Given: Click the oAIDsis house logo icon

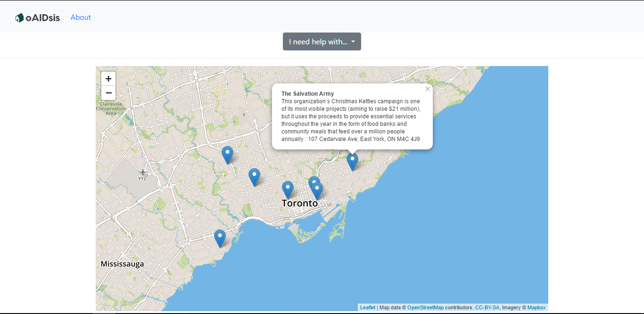Looking at the screenshot, I should click(x=19, y=18).
